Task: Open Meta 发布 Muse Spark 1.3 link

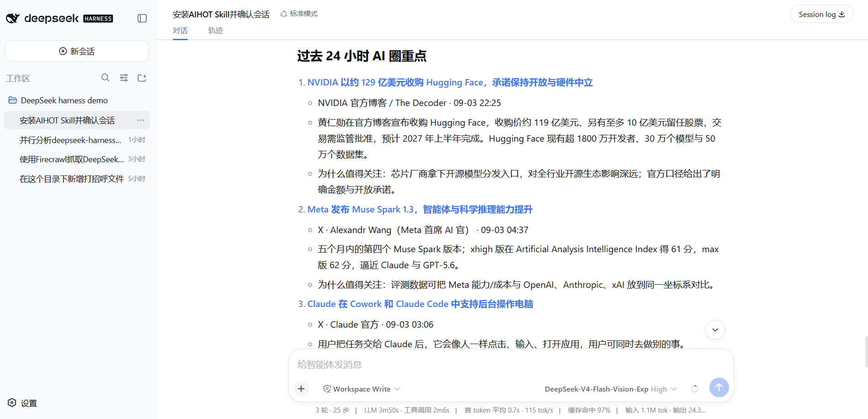Action: click(x=420, y=209)
